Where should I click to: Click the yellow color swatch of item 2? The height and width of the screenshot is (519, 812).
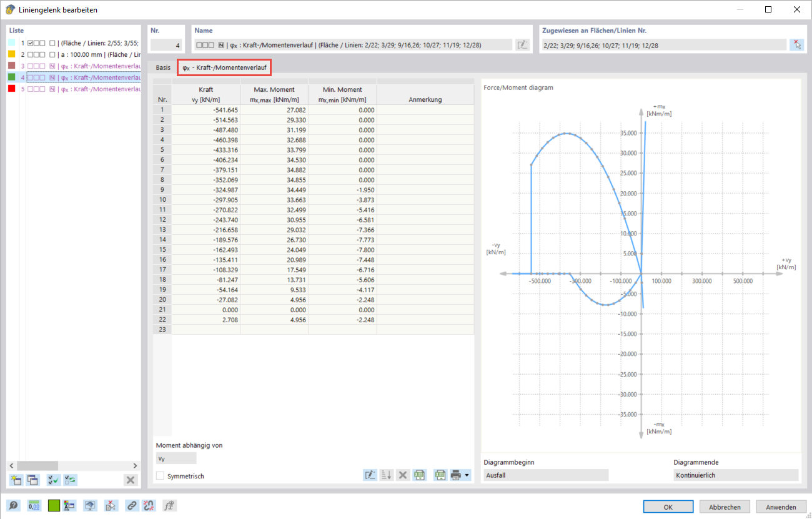click(x=12, y=54)
